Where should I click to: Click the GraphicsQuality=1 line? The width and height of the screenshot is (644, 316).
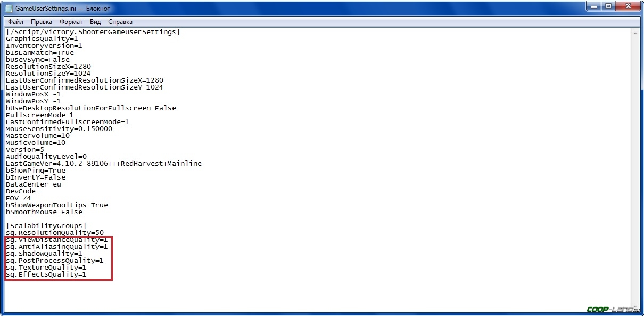click(42, 39)
